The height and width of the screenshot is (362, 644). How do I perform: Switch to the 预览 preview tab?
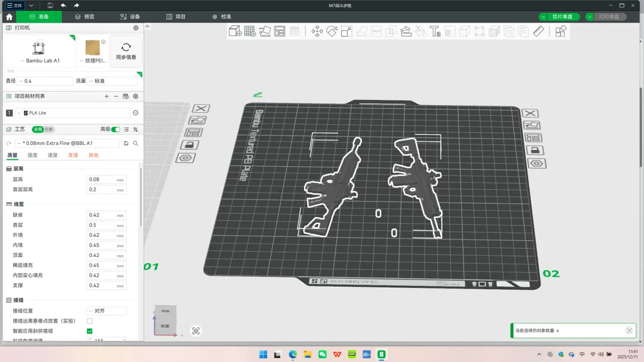(x=84, y=17)
